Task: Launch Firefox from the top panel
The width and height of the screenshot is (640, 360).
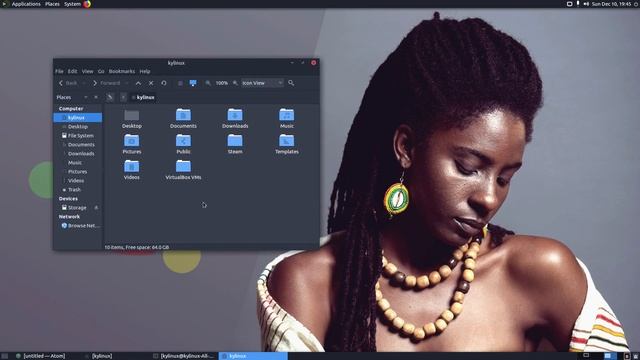Action: (x=87, y=4)
